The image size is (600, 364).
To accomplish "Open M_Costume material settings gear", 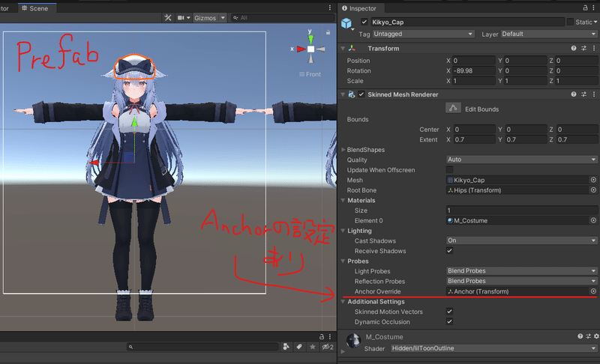I will click(596, 336).
